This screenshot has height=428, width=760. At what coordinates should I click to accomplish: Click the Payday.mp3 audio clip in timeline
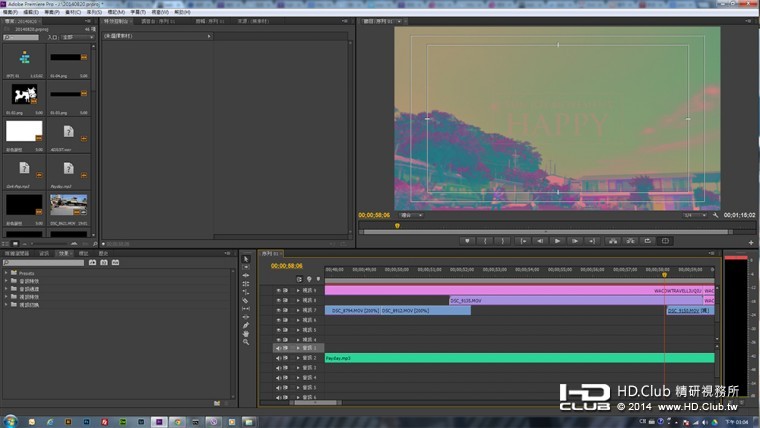pos(500,358)
